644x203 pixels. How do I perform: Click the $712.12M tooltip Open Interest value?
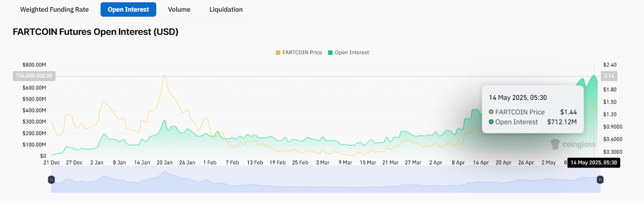(x=562, y=122)
